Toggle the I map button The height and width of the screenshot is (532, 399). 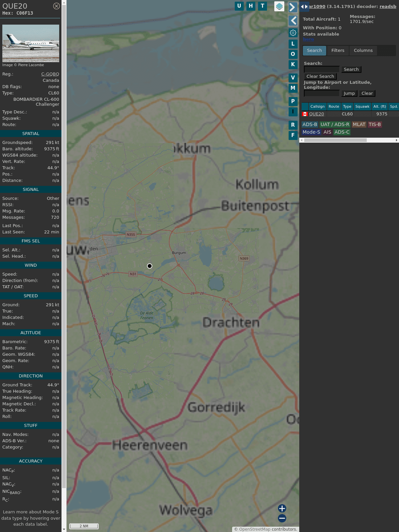click(x=293, y=112)
